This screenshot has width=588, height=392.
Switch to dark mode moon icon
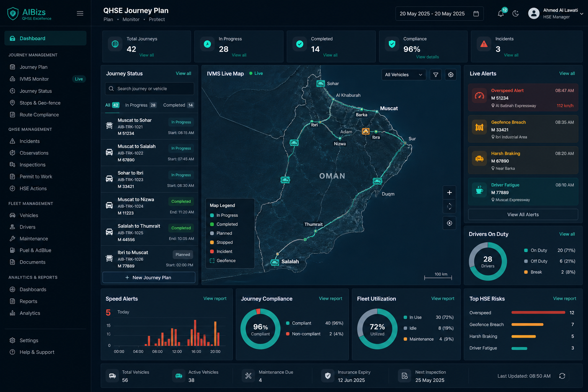click(516, 13)
